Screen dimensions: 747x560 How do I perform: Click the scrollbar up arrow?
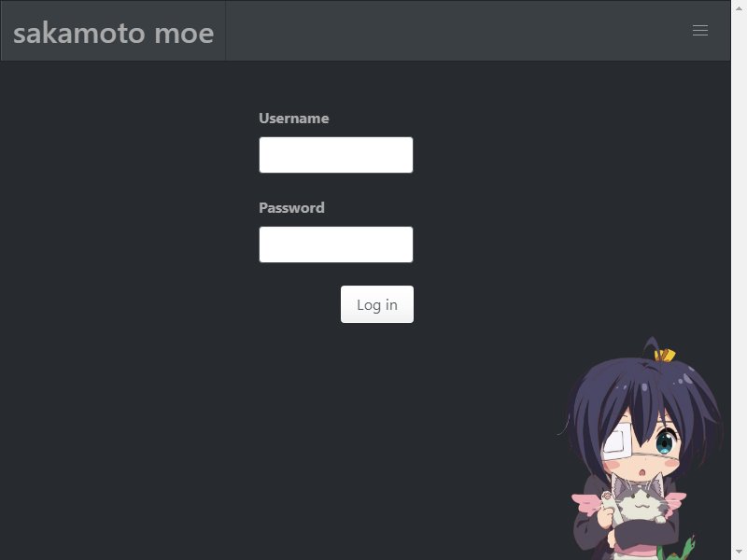739,8
